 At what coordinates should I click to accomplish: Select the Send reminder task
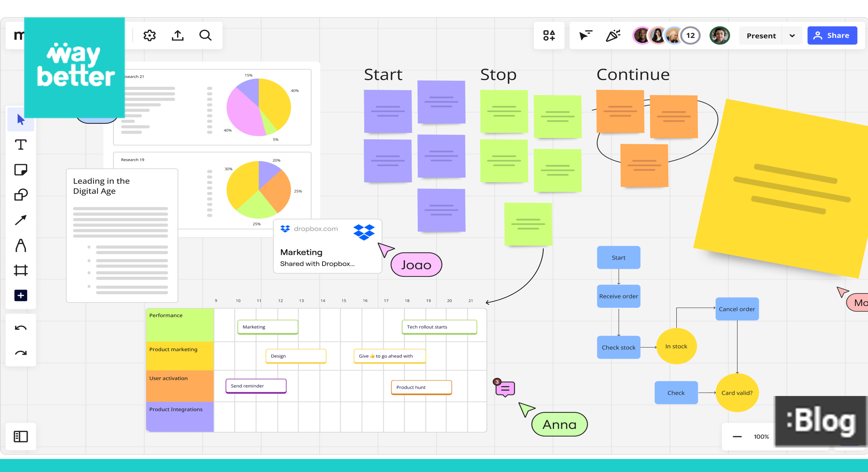(256, 386)
